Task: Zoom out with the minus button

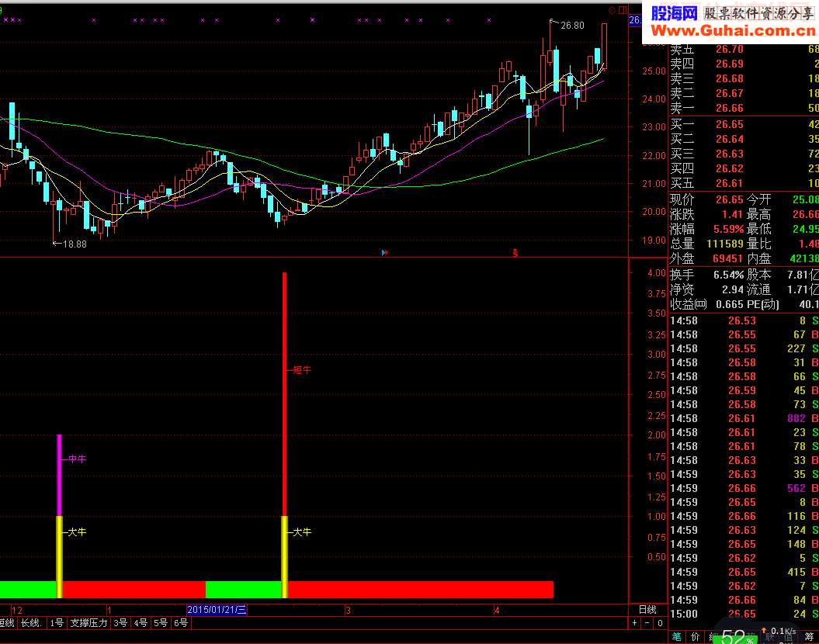Action: click(647, 622)
